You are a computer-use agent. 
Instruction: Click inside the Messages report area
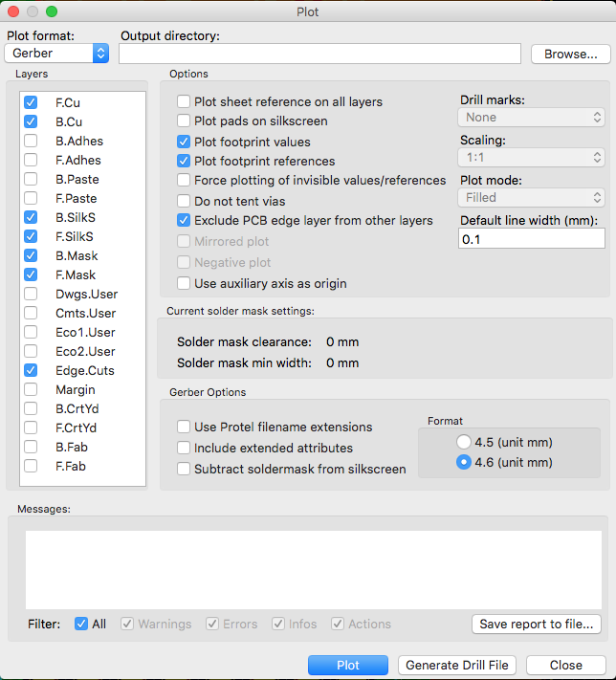click(x=313, y=569)
